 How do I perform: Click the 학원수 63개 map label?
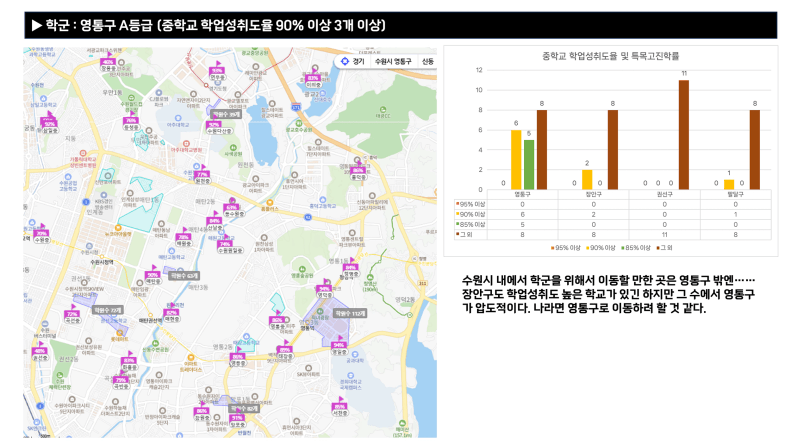click(x=184, y=275)
